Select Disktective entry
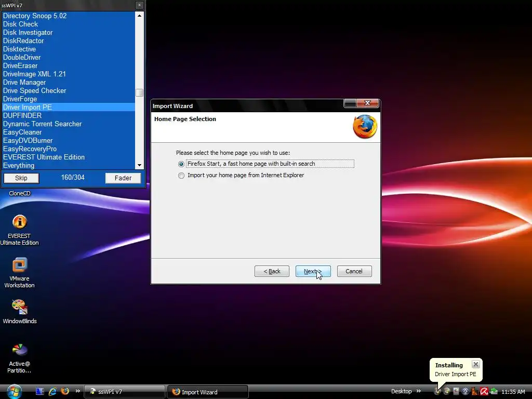Image resolution: width=532 pixels, height=399 pixels. pyautogui.click(x=68, y=49)
